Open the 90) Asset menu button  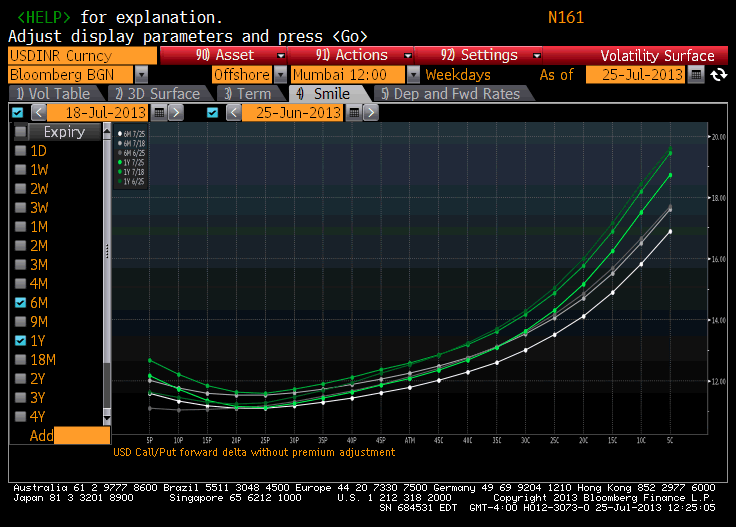click(x=223, y=55)
